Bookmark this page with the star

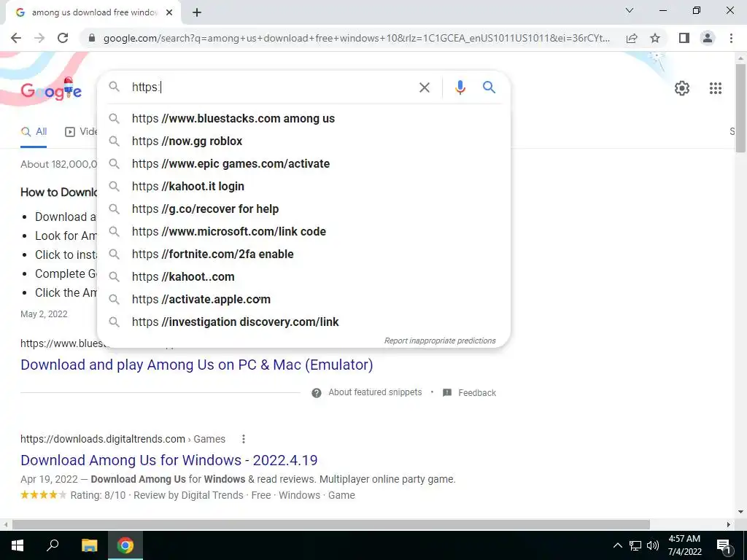[x=655, y=38]
